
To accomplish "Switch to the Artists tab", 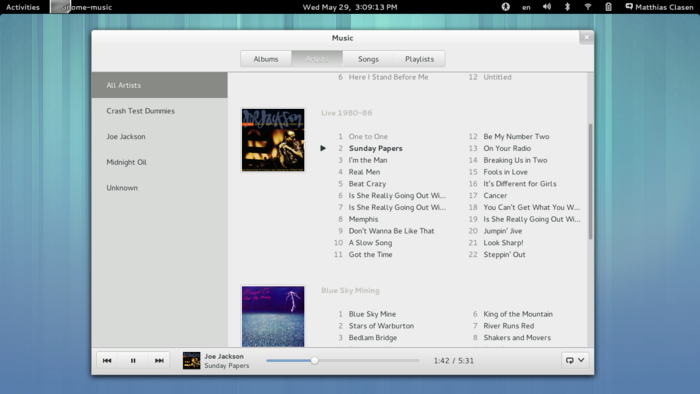I will [317, 59].
